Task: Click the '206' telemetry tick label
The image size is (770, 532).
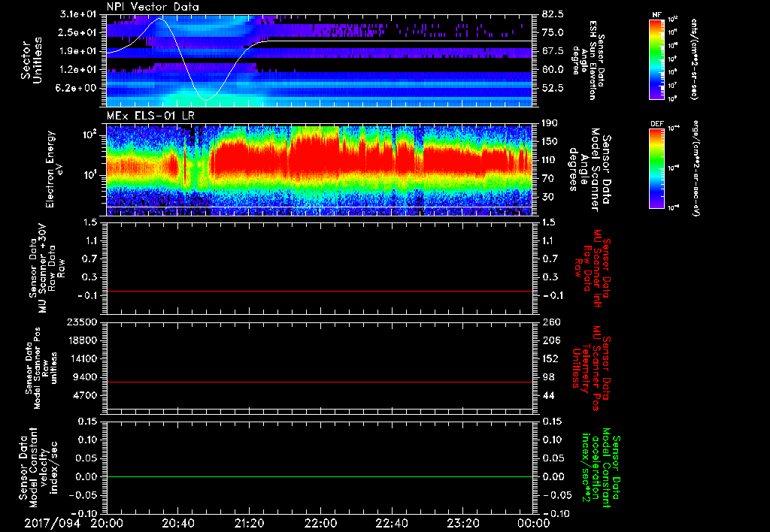Action: pyautogui.click(x=550, y=340)
